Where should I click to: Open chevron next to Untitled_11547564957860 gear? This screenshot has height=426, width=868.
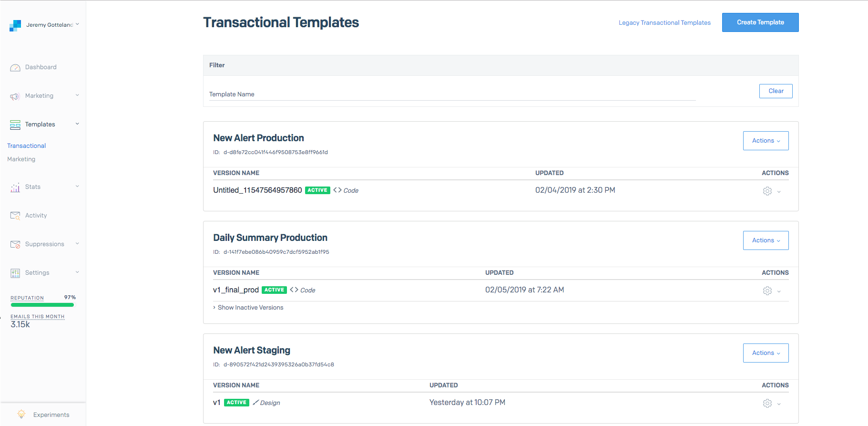point(779,192)
